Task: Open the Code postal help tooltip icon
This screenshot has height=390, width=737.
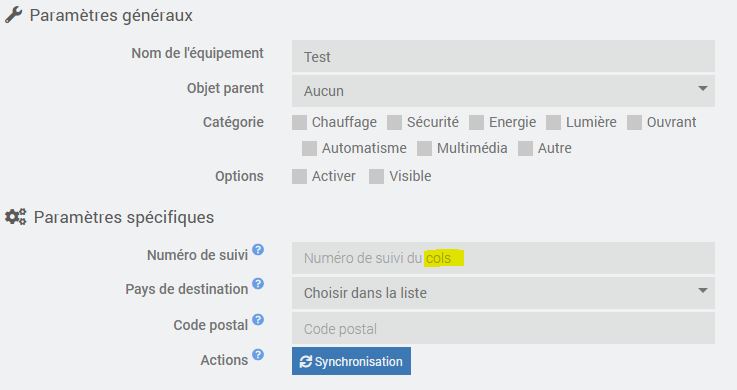Action: coord(258,320)
